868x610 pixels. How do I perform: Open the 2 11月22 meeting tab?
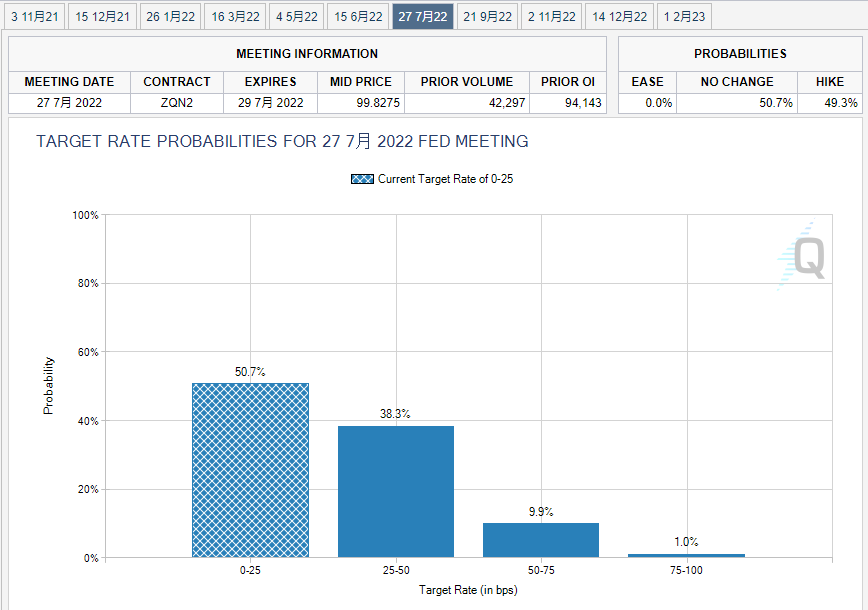(552, 16)
